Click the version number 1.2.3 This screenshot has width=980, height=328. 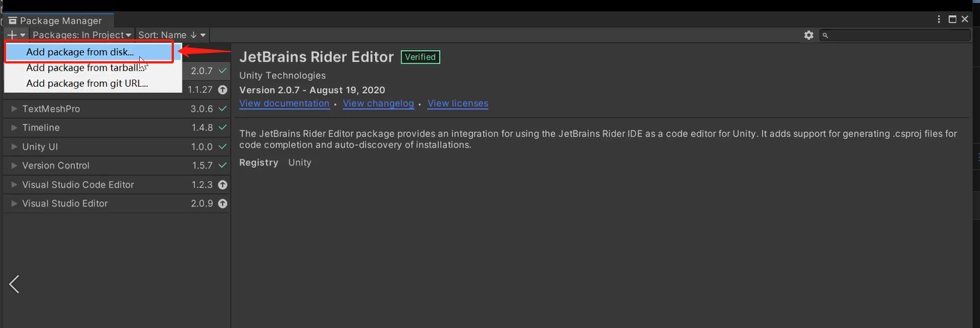pos(202,184)
